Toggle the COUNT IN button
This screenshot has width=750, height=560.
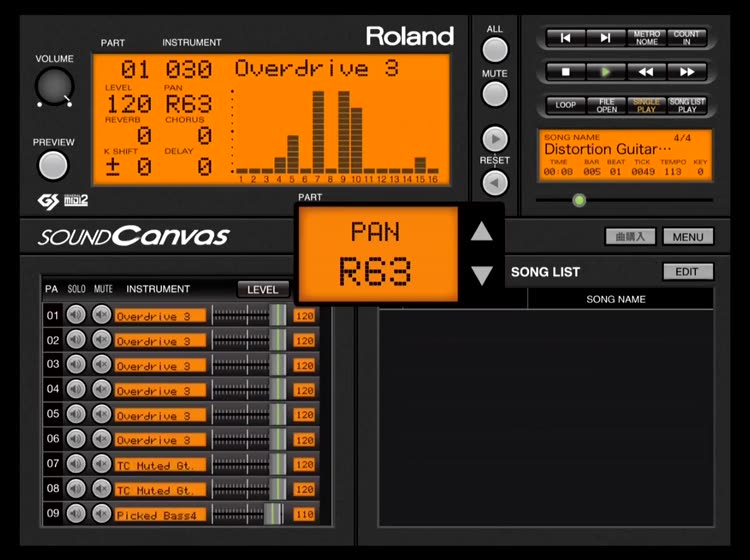pos(686,38)
